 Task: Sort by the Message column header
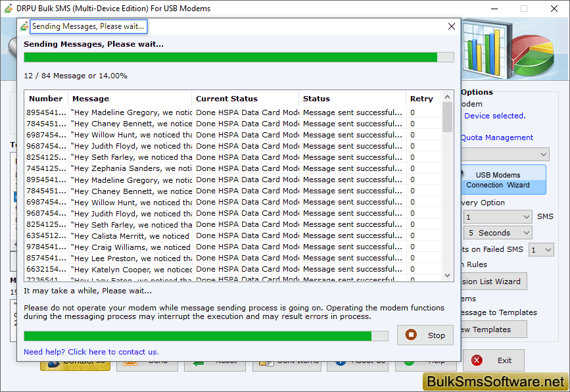pos(130,99)
